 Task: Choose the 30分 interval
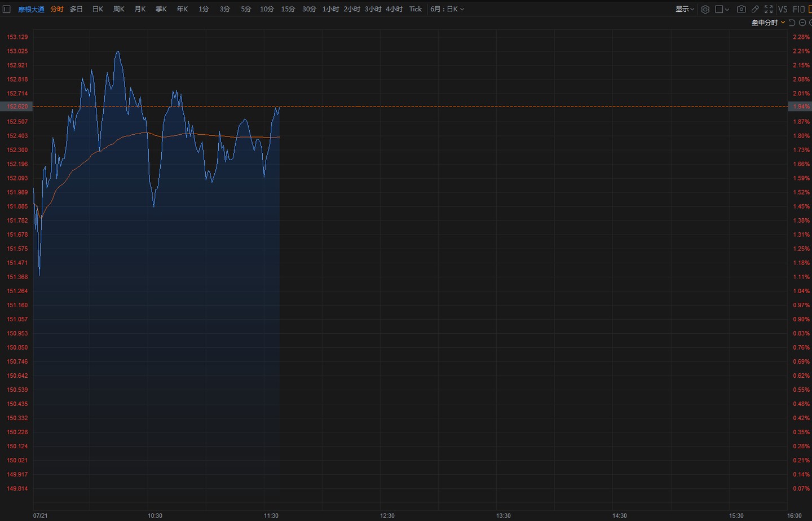(309, 9)
